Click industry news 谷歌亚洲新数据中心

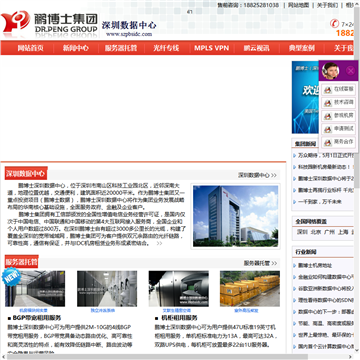tap(326, 289)
